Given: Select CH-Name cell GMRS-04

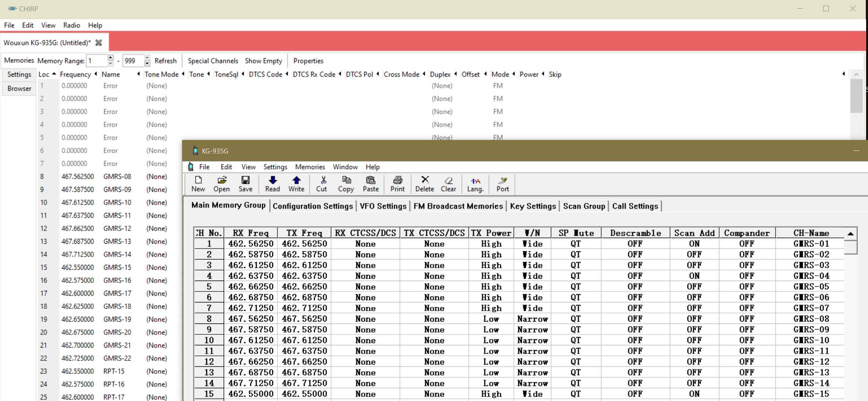Looking at the screenshot, I should (811, 276).
